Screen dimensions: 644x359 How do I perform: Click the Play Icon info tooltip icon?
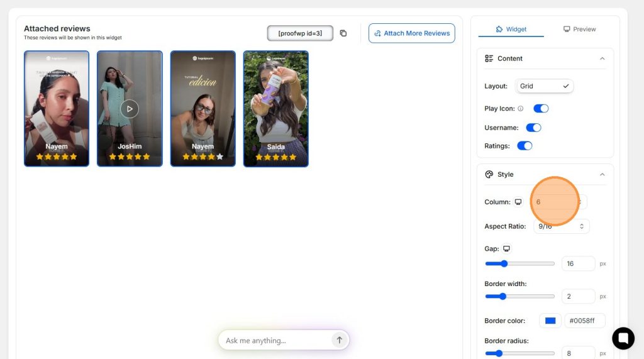pyautogui.click(x=520, y=109)
